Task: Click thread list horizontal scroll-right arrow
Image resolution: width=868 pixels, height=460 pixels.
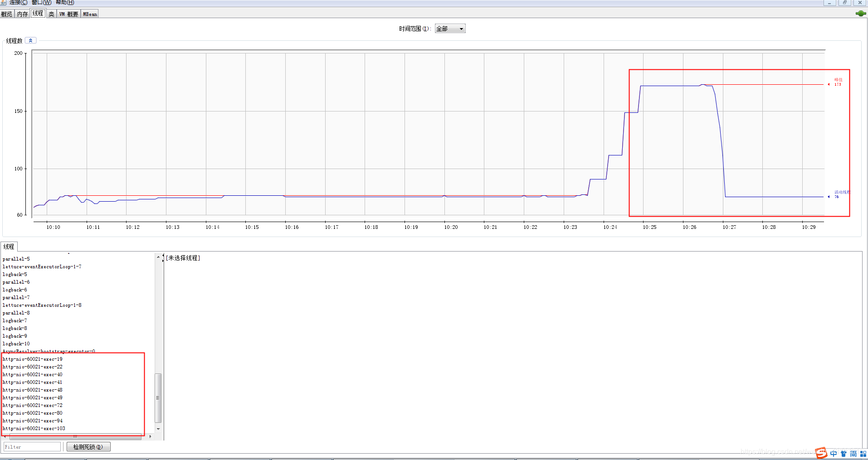Action: tap(150, 436)
